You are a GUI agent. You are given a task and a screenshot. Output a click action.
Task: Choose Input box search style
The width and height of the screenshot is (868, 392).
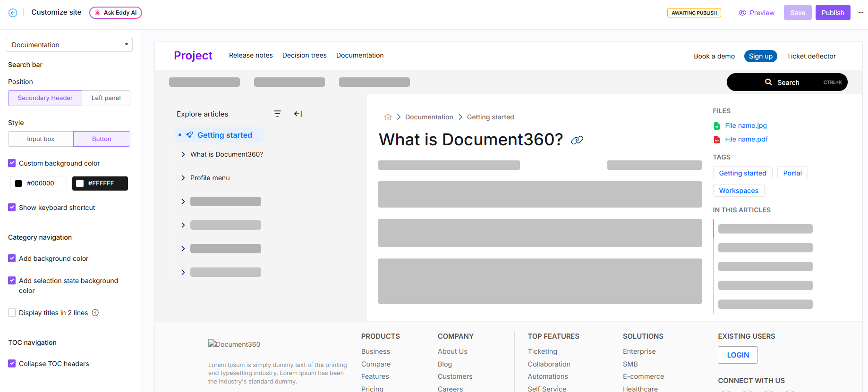pyautogui.click(x=41, y=139)
